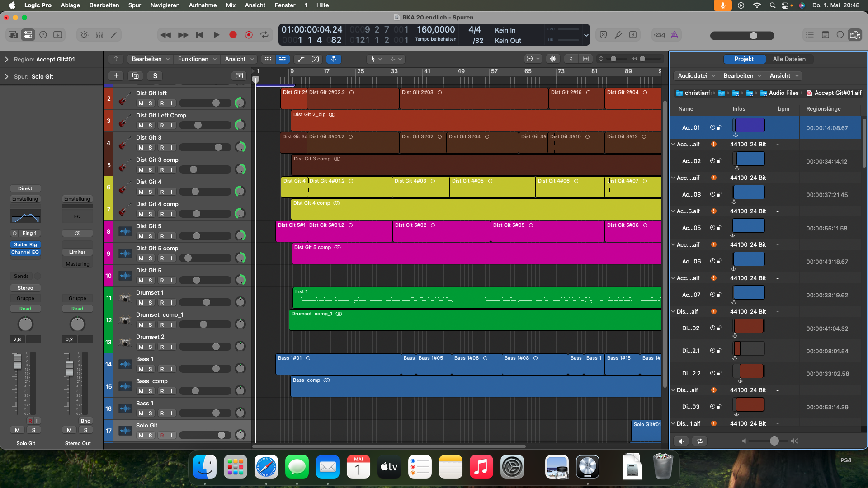Click the Rewind transport button

pyautogui.click(x=166, y=35)
